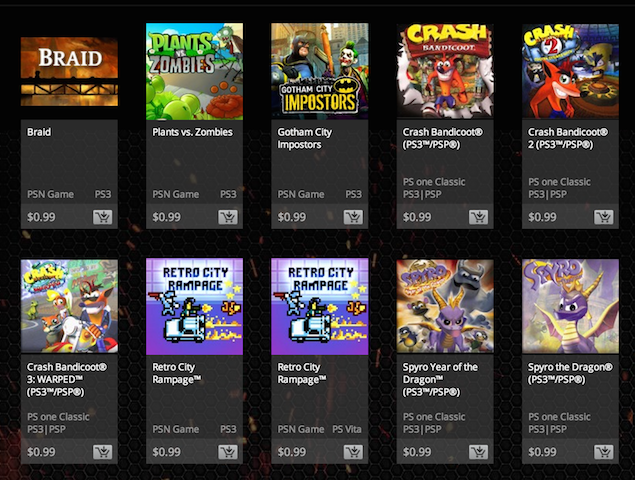The height and width of the screenshot is (480, 635).
Task: Click the Plants vs. Zombies title text
Action: 192,132
